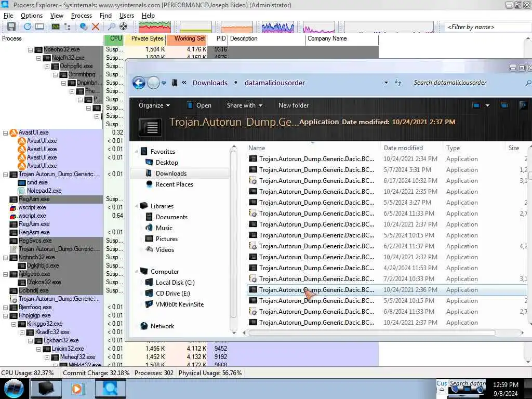
Task: Open the blue I/O history mini graph
Action: coord(278,27)
